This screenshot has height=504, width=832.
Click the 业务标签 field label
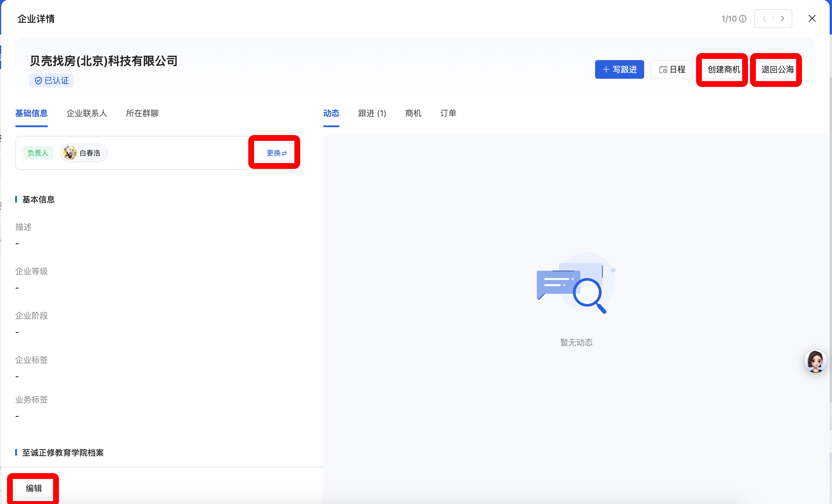click(32, 400)
